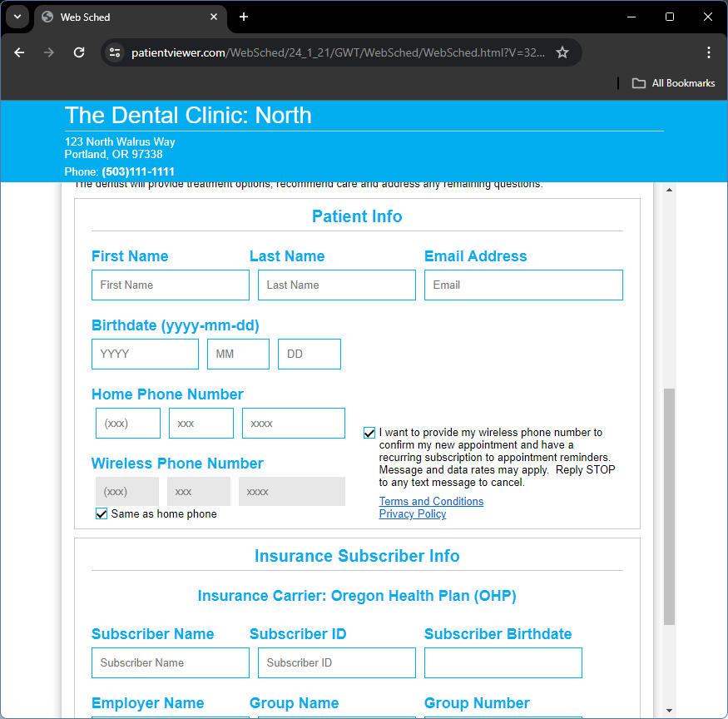728x719 pixels.
Task: Close the Web Sched tab
Action: [x=215, y=17]
